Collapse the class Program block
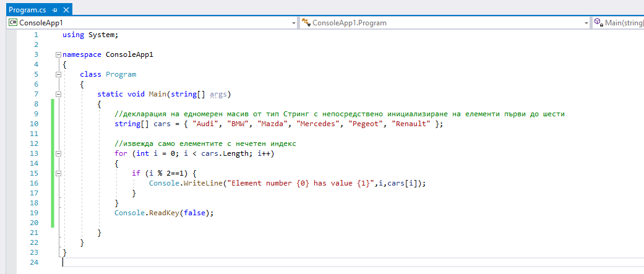 click(x=58, y=74)
